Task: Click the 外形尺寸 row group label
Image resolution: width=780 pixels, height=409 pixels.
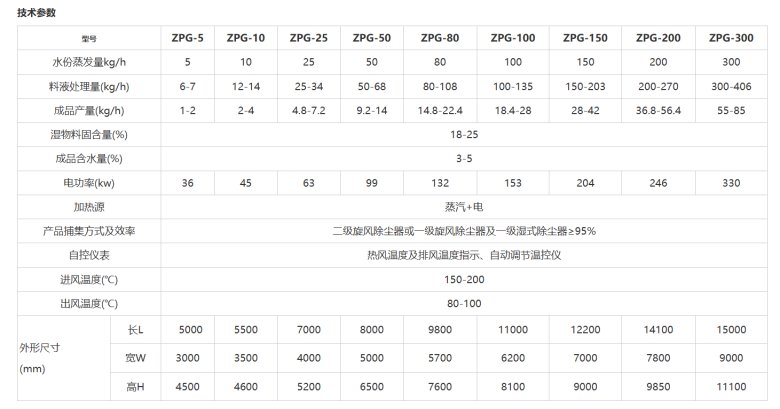Action: click(x=40, y=348)
